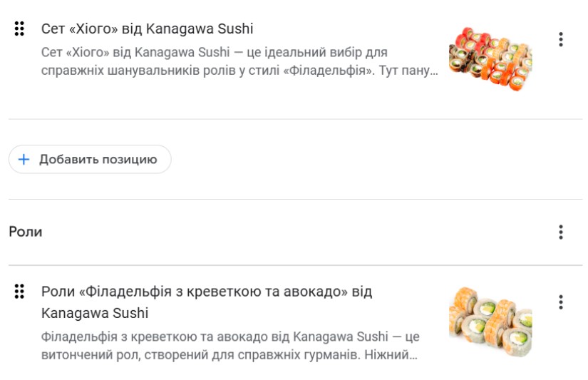This screenshot has width=588, height=380.
Task: Click the truncated line ending «Ніжний…»
Action: tap(229, 354)
